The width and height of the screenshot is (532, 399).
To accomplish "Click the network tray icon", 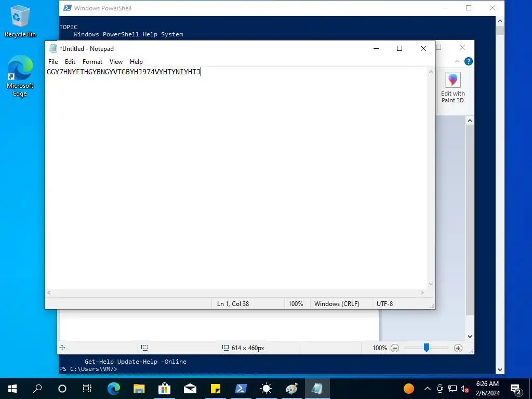I will 453,389.
